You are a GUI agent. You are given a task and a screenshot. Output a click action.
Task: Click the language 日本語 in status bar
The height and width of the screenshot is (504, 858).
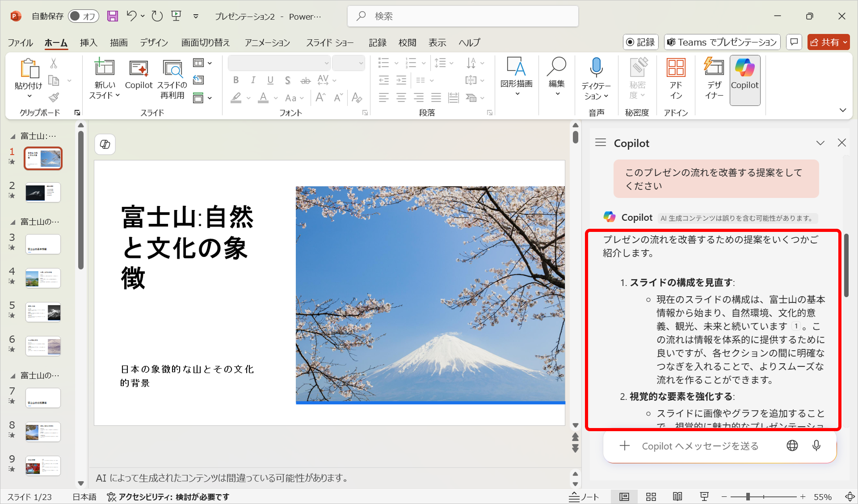pyautogui.click(x=84, y=497)
